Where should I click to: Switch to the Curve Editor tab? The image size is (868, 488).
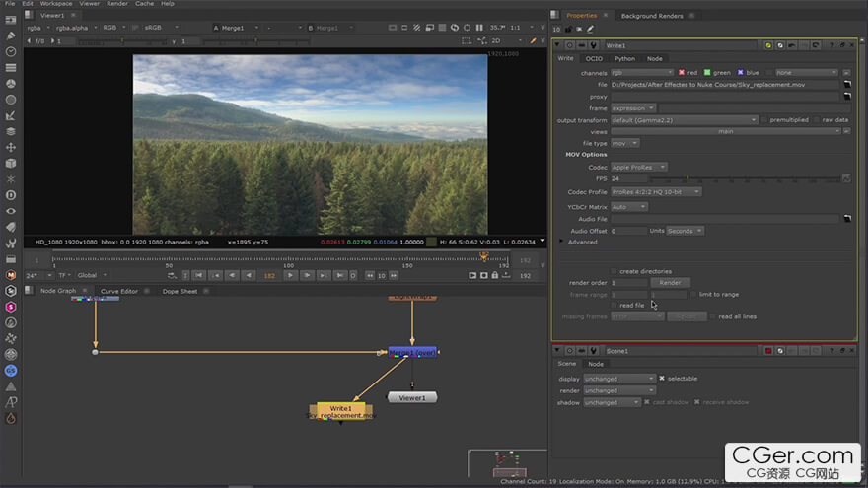pos(119,291)
